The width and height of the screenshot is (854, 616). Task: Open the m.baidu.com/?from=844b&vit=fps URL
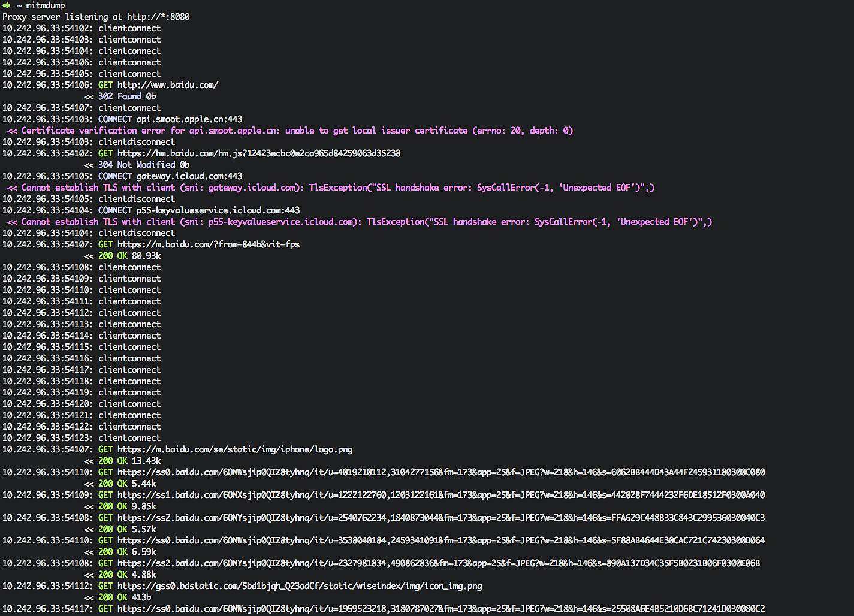209,244
